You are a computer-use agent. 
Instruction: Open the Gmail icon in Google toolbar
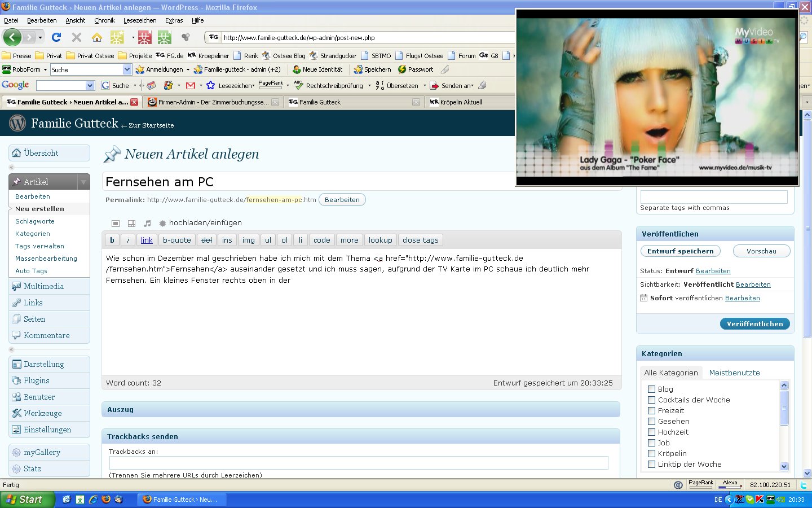191,85
